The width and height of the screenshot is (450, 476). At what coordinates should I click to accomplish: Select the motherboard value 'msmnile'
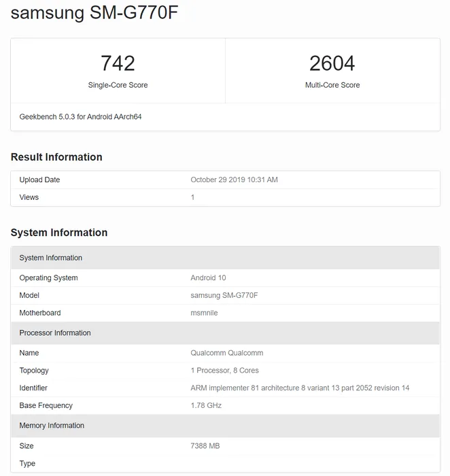coord(204,313)
